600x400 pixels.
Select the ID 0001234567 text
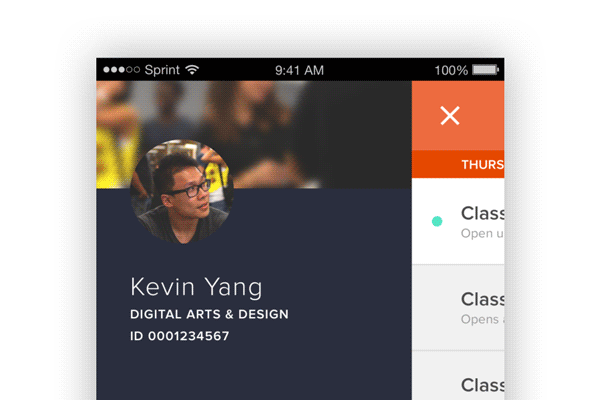click(x=180, y=336)
